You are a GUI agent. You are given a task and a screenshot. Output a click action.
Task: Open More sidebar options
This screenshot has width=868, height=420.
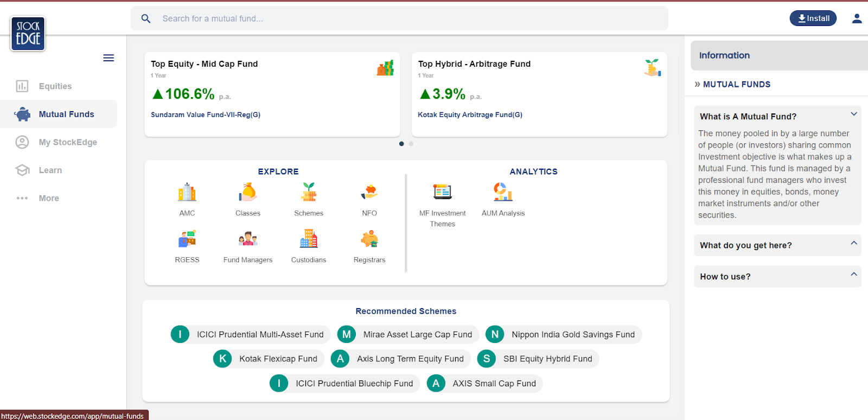coord(59,198)
